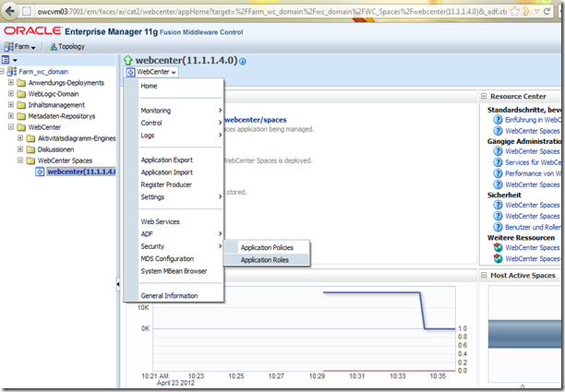Viewport: 565px width, 392px height.
Task: Select Anwendungs-Deployments folder icon
Action: pos(21,83)
